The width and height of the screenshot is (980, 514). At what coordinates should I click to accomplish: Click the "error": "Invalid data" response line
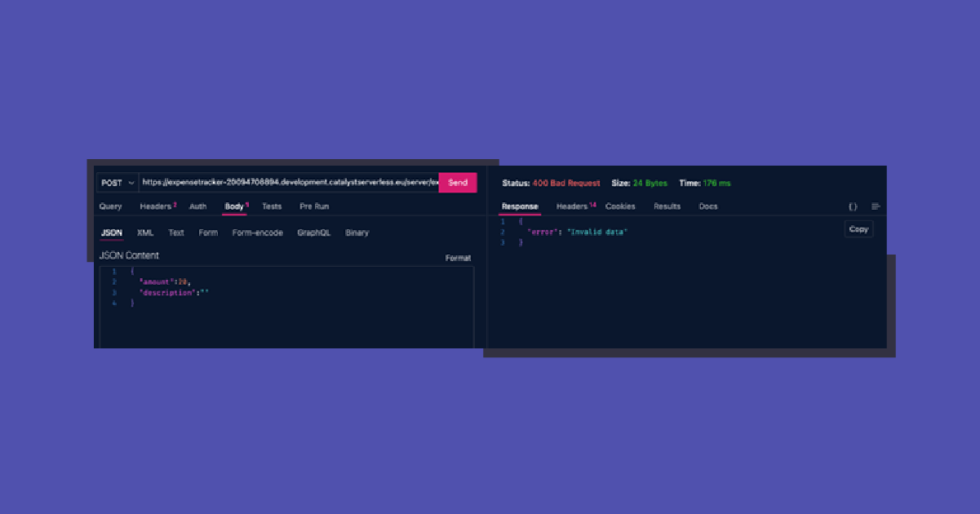pyautogui.click(x=578, y=233)
